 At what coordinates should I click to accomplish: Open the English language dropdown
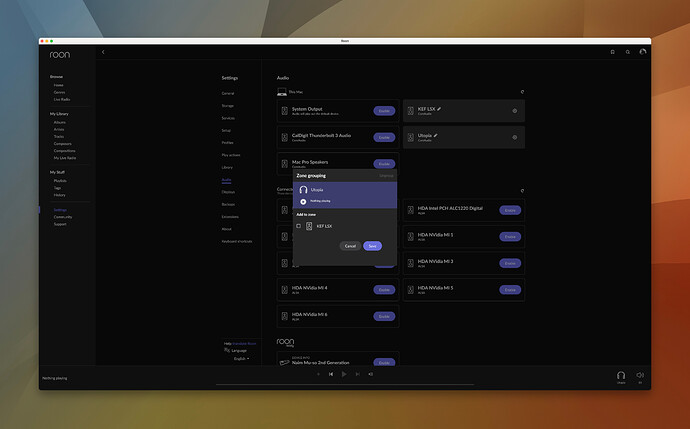(242, 359)
